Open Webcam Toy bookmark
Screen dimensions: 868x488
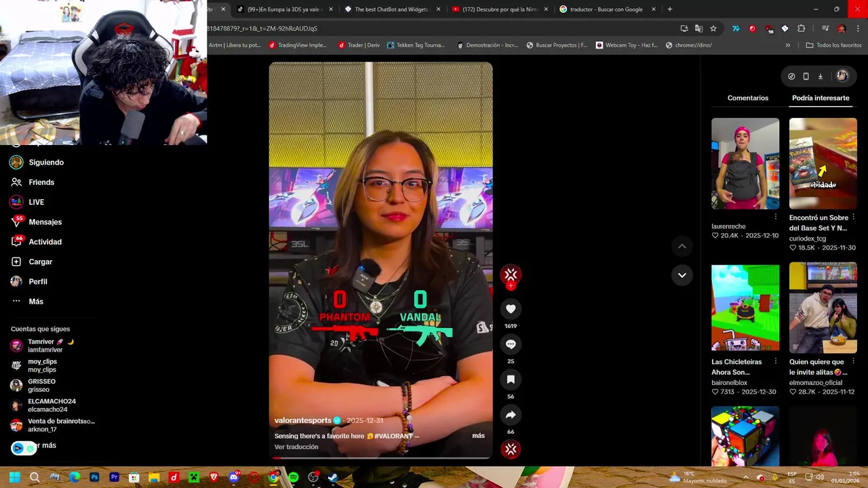point(627,45)
